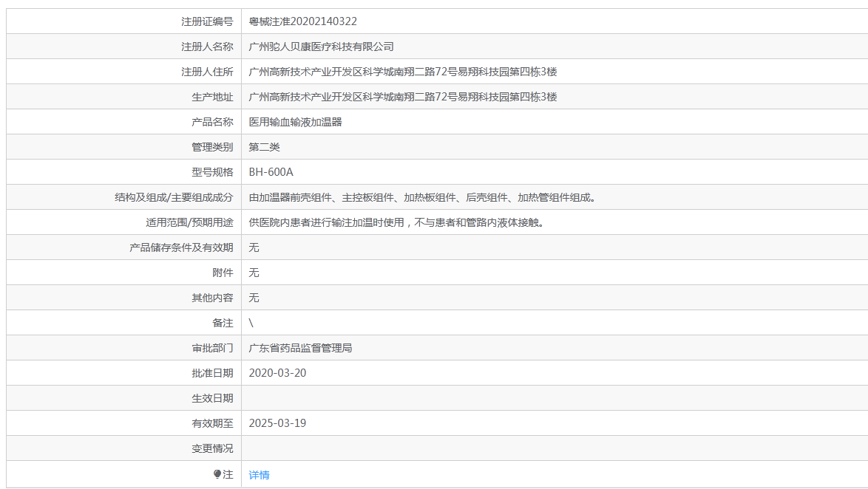Viewport: 868px width, 489px height.
Task: Click 无 in the 附件 row
Action: click(254, 273)
